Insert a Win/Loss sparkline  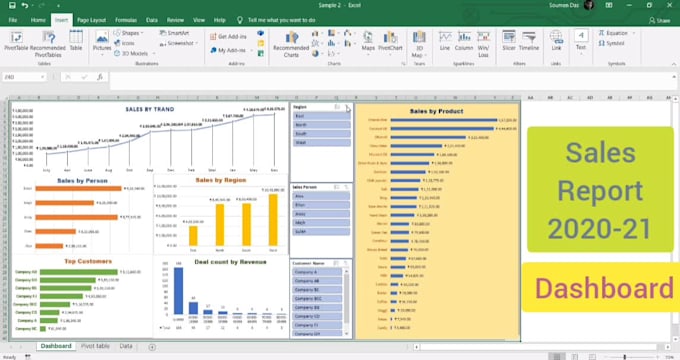pyautogui.click(x=483, y=44)
